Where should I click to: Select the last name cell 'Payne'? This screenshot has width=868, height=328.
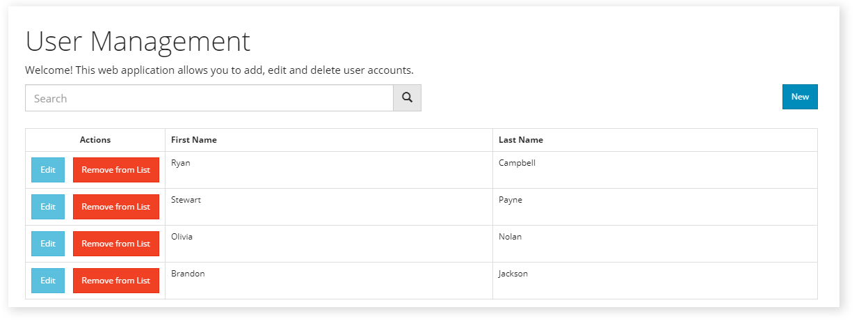click(x=511, y=200)
